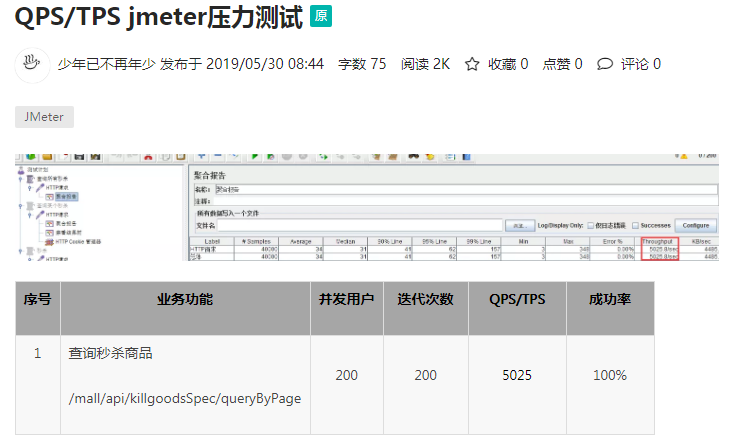
Task: Click the Error % column header
Action: (x=612, y=241)
